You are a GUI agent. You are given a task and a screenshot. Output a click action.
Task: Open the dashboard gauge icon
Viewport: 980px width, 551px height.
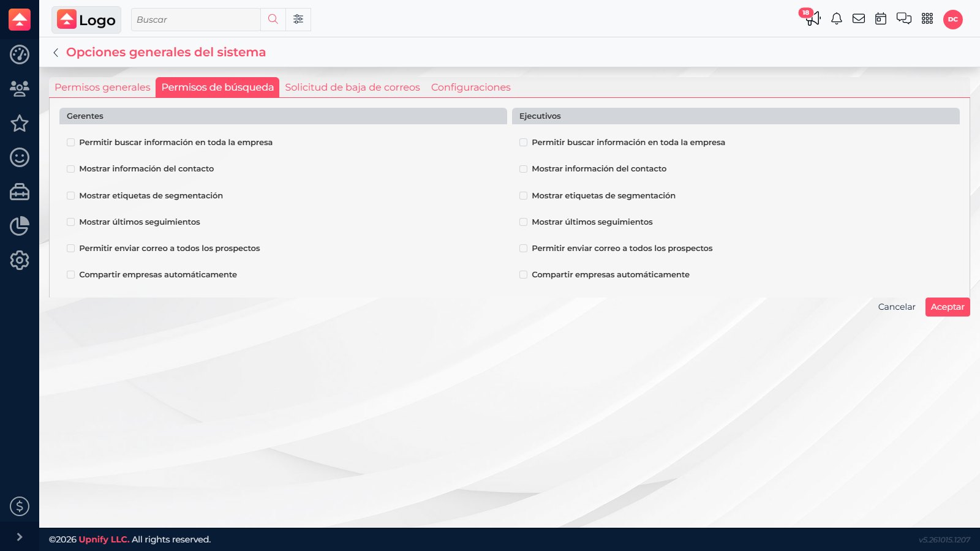click(x=20, y=54)
